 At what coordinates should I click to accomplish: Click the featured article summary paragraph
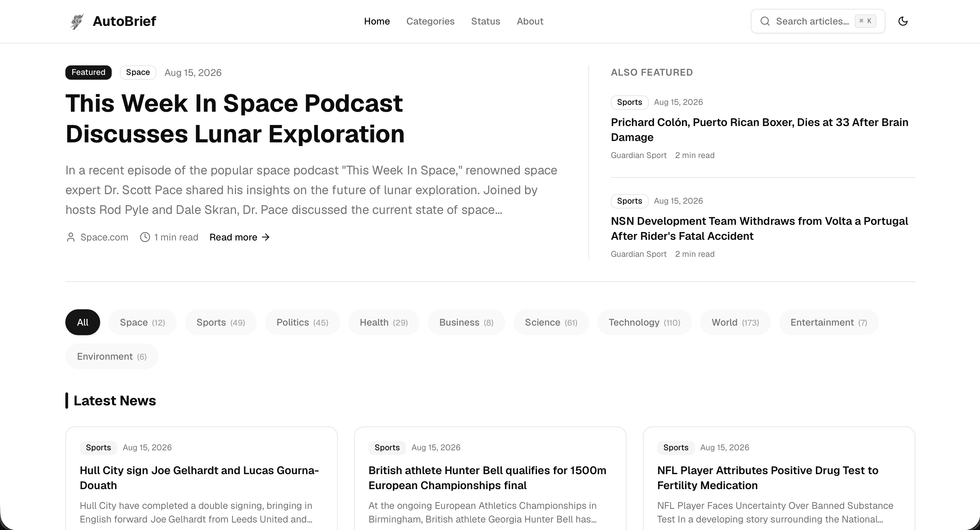[311, 190]
